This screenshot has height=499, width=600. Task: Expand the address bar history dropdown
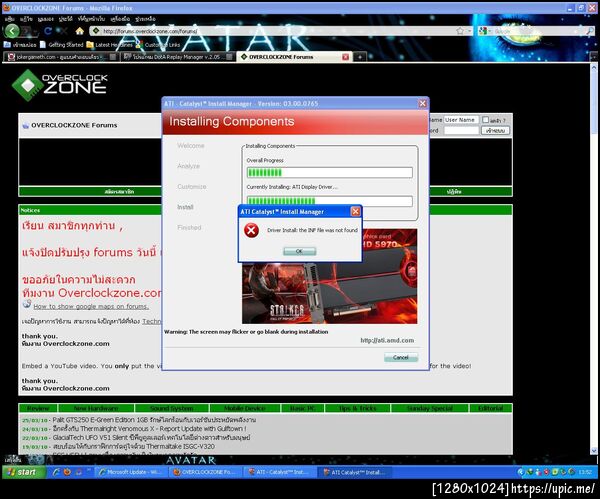[x=470, y=31]
